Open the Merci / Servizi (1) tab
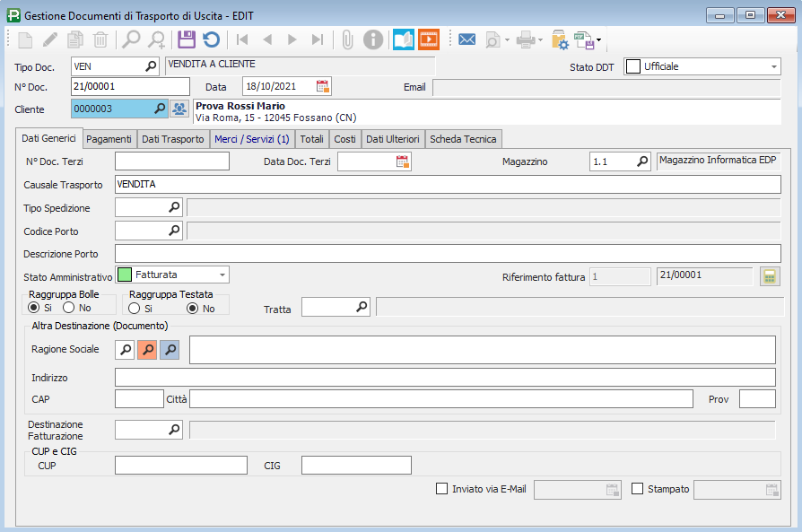This screenshot has height=532, width=802. [x=251, y=139]
